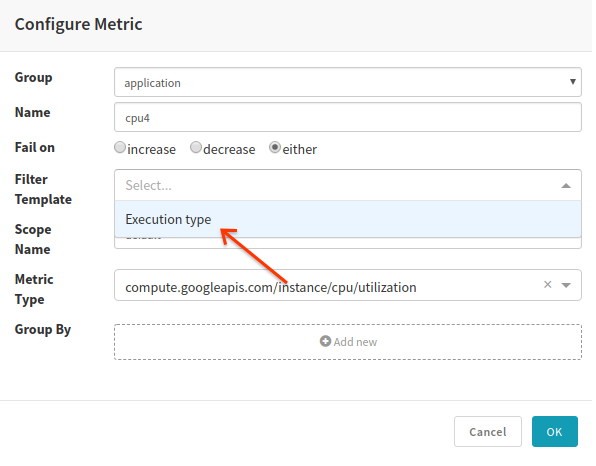Click the plus icon beside Add new

[325, 341]
